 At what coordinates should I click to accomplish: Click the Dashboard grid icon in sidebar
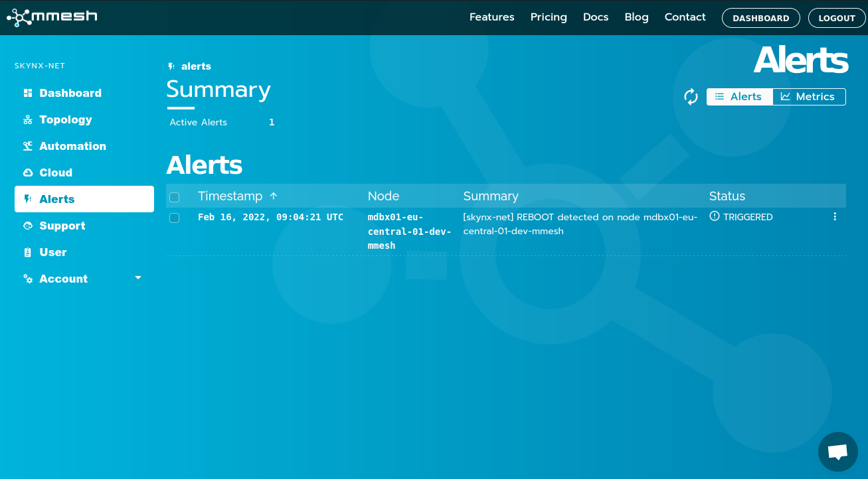tap(28, 93)
